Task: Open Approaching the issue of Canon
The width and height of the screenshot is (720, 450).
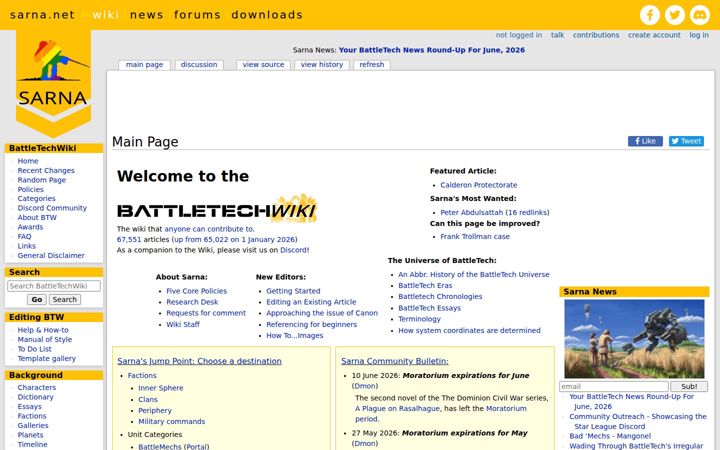Action: (322, 313)
